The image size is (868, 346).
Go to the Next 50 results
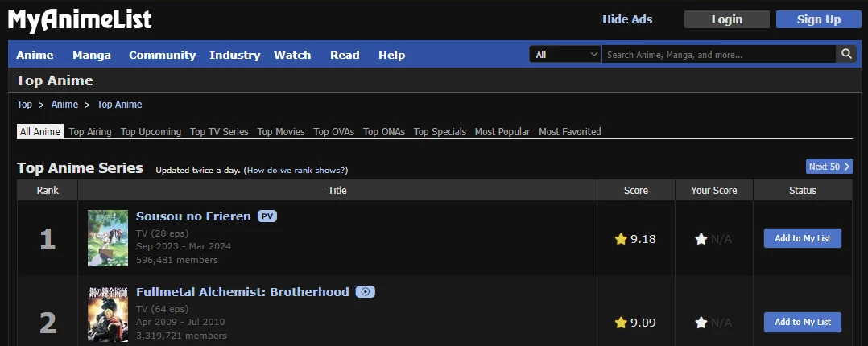(x=829, y=167)
